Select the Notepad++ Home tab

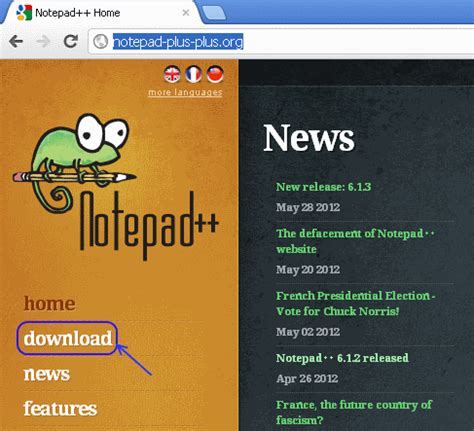[100, 13]
